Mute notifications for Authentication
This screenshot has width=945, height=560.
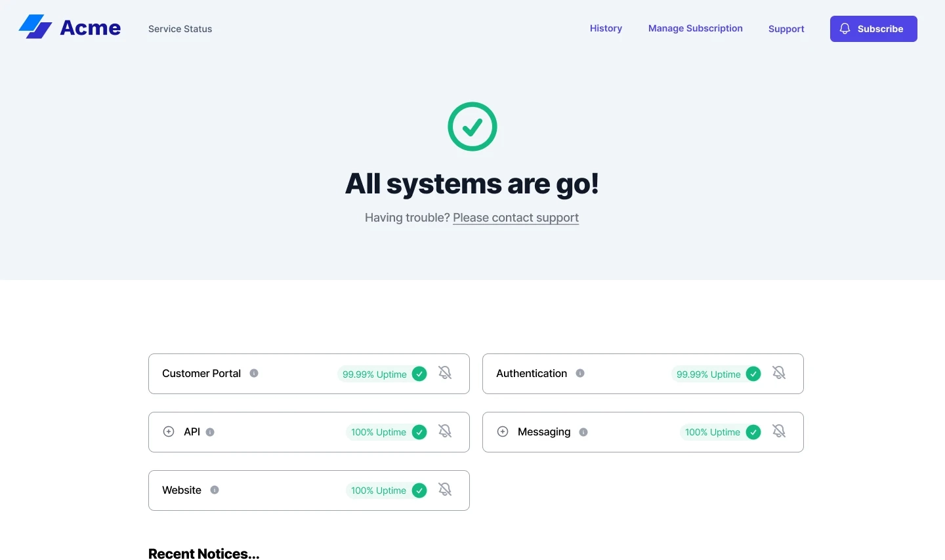(778, 372)
